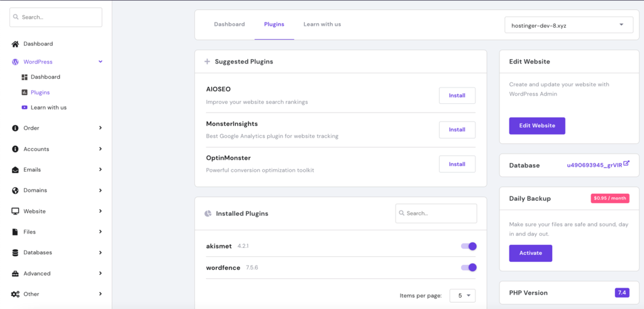Switch to the Learn with us tab
This screenshot has width=644, height=309.
322,25
